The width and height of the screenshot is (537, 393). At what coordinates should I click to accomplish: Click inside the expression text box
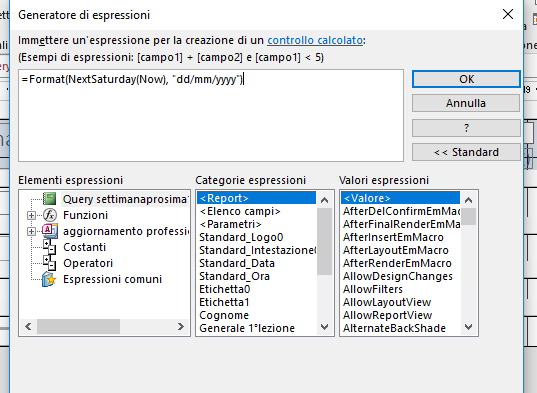coord(211,115)
